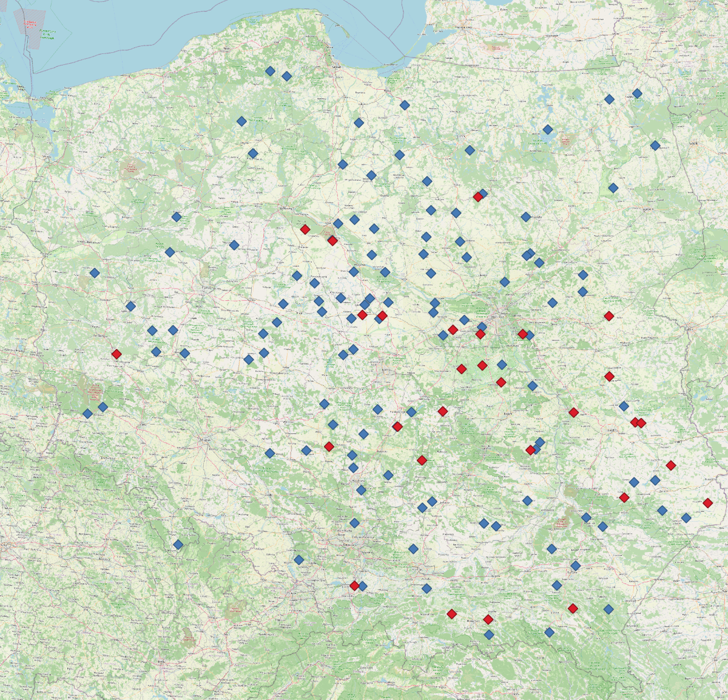Click blue marker nearest the Vistula Lagoon coast
This screenshot has width=728, height=700.
tap(405, 106)
